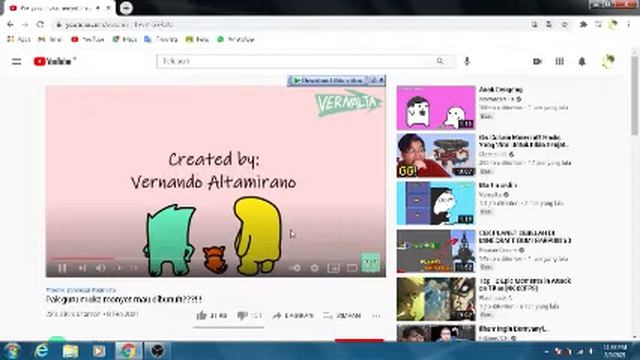This screenshot has height=360, width=640.
Task: Open YouTube account avatar menu
Action: tap(608, 61)
